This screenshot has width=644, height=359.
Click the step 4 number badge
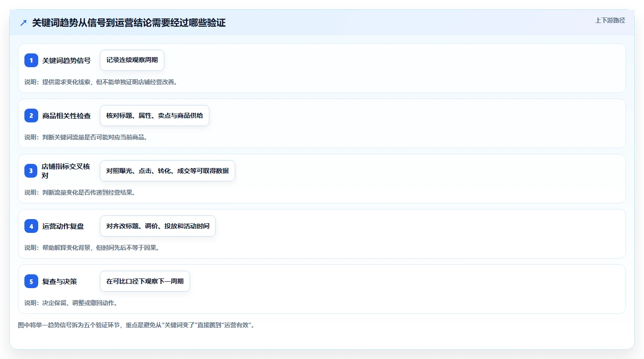[x=31, y=226]
